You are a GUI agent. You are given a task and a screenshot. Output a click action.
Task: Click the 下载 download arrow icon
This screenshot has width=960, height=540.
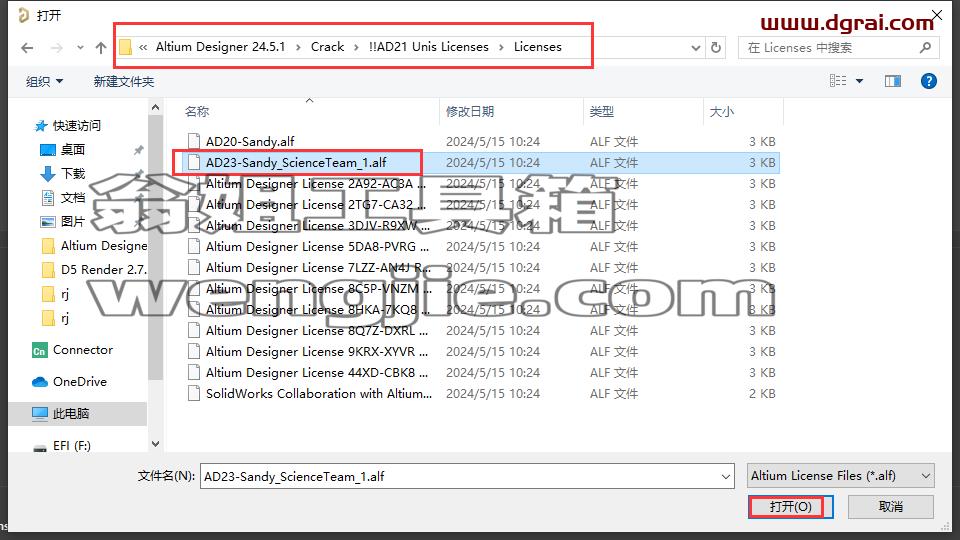pos(48,174)
